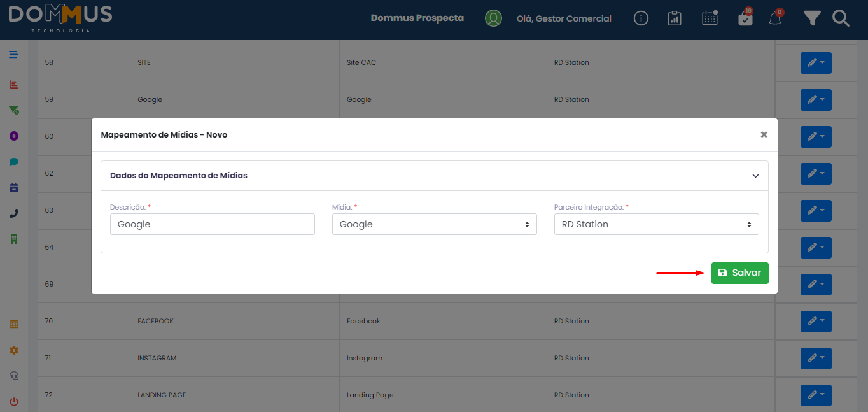Open the calendar icon in top bar
Viewport: 868px width, 412px height.
click(x=710, y=18)
